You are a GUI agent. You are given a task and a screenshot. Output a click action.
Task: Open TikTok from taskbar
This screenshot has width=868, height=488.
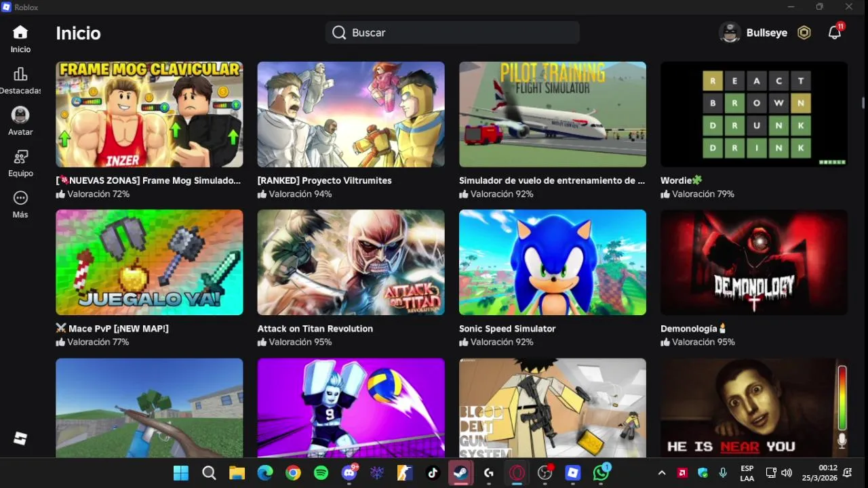tap(433, 473)
